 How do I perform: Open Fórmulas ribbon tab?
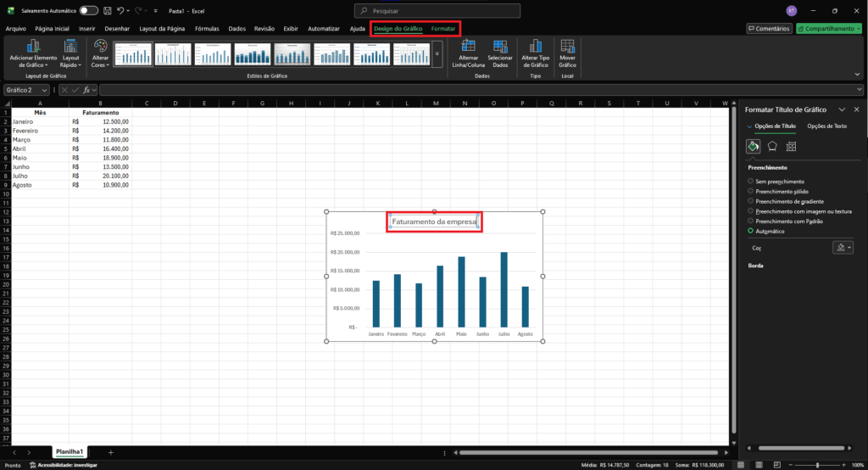point(207,29)
